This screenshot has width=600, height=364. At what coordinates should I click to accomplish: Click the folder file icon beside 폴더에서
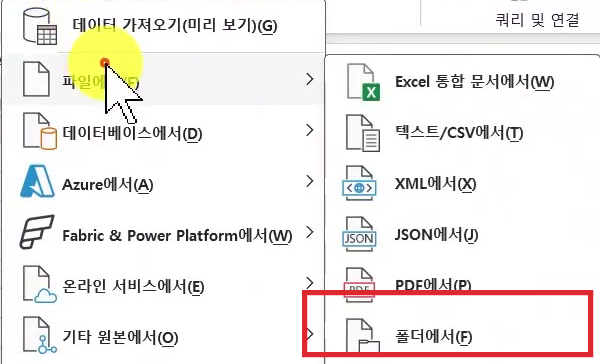click(363, 335)
